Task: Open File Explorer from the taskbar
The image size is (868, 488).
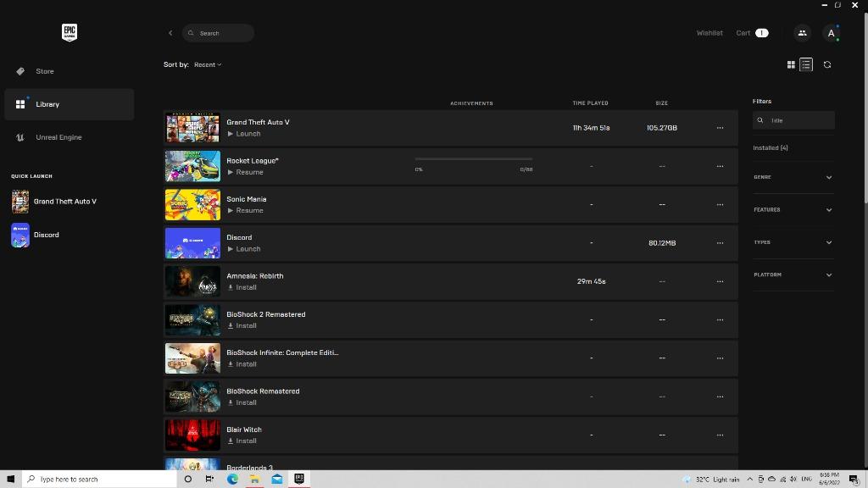Action: 254,479
